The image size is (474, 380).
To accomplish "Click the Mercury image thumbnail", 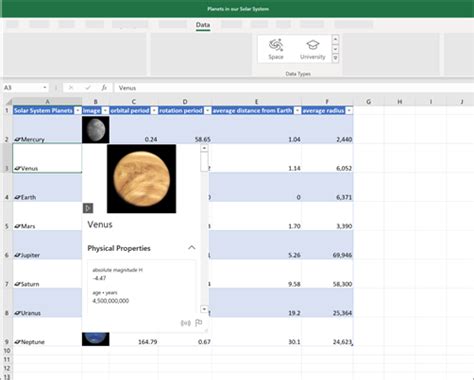I will click(96, 130).
